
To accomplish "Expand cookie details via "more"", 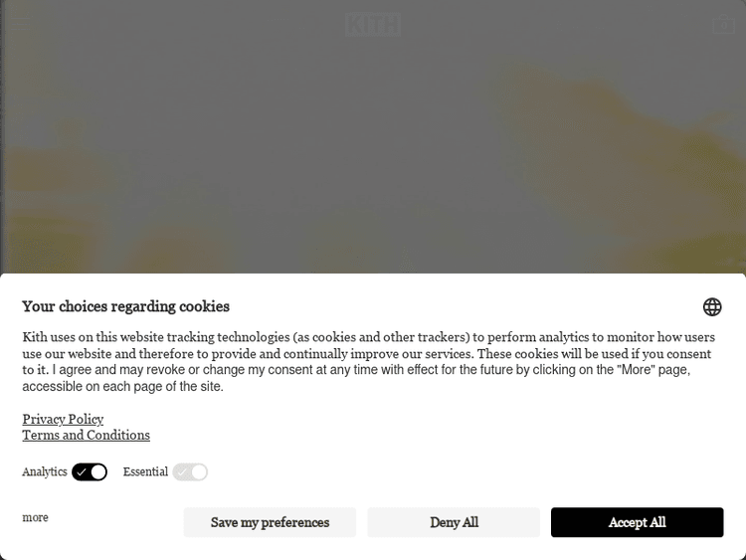I will pyautogui.click(x=35, y=517).
